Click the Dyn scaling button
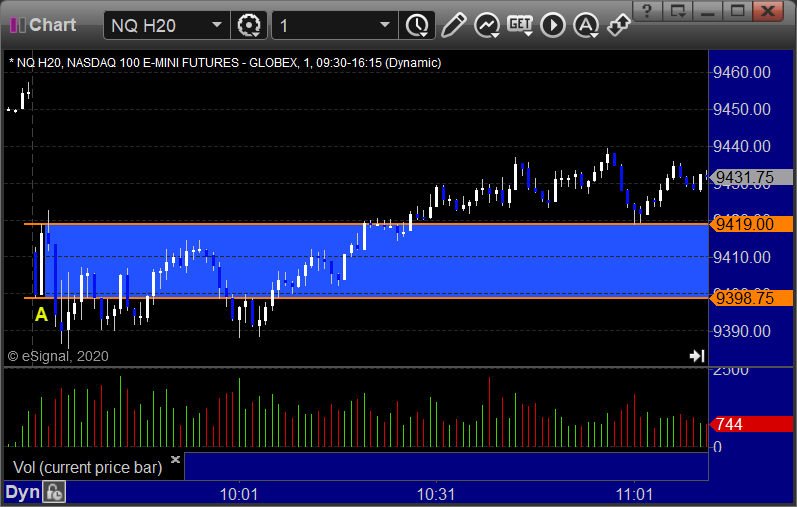Viewport: 797px width, 507px height. tap(22, 492)
